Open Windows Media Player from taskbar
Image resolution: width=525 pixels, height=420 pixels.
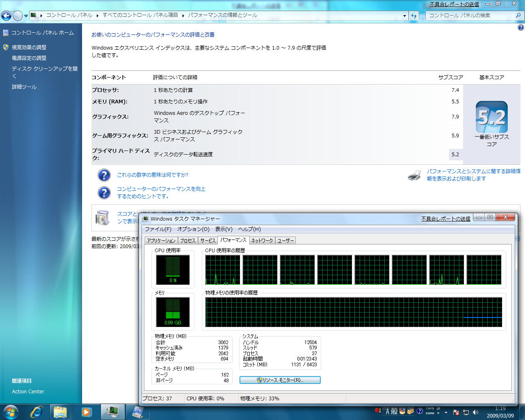[86, 412]
